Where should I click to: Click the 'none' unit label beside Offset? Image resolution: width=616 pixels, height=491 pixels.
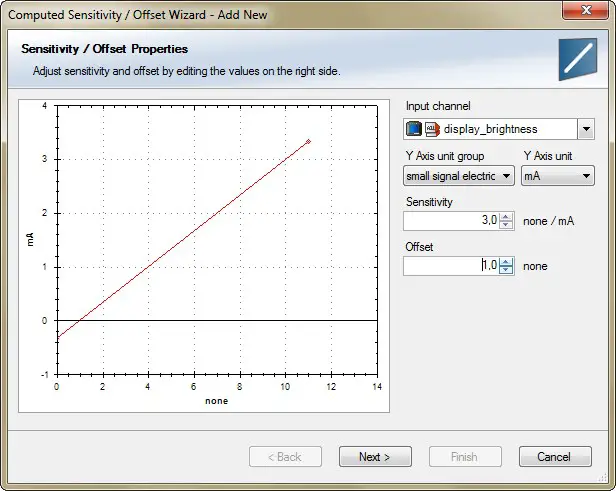pyautogui.click(x=535, y=266)
